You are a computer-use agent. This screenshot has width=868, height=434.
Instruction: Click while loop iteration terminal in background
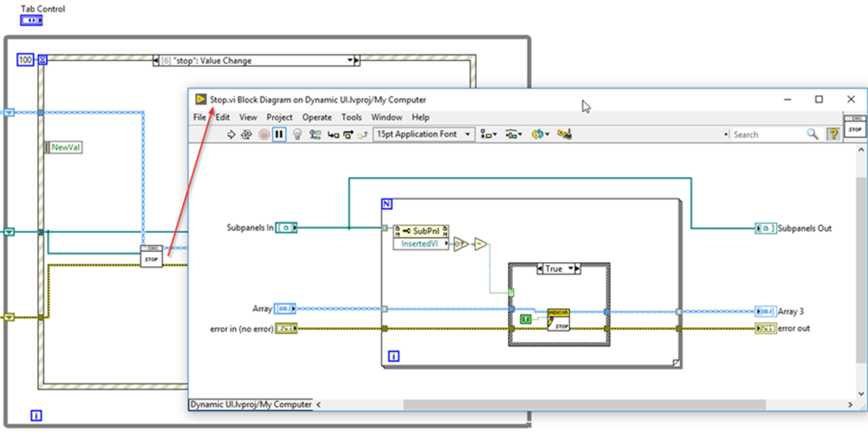36,416
